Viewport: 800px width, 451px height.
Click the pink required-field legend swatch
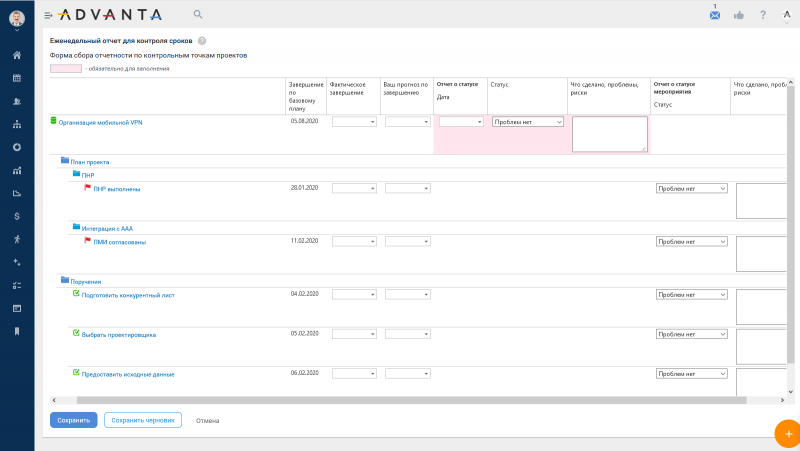(66, 68)
